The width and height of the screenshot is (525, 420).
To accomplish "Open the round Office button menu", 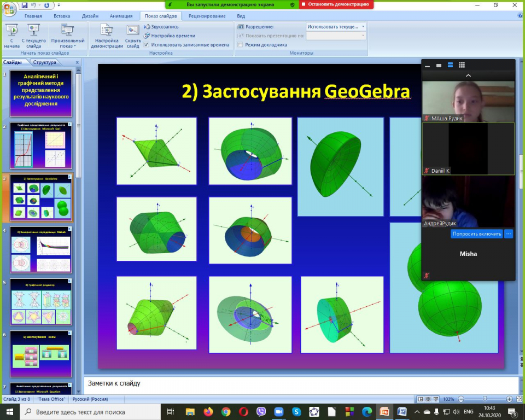I will tap(9, 9).
